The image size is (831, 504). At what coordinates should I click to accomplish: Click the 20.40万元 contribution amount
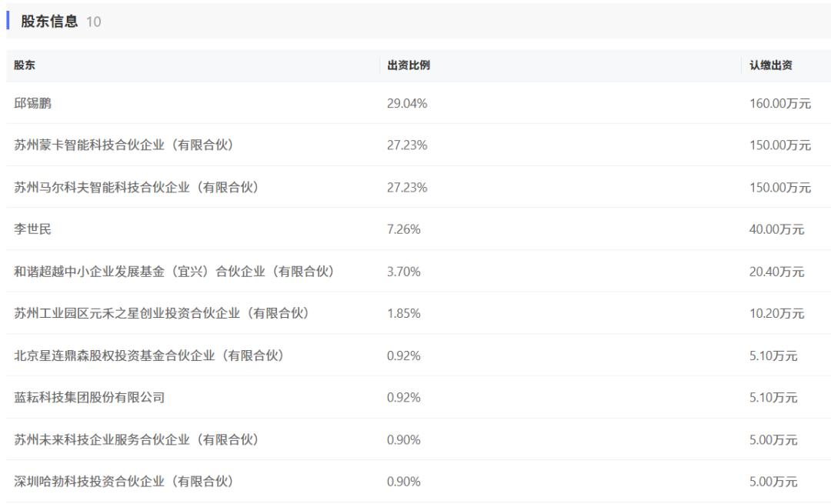coord(776,272)
